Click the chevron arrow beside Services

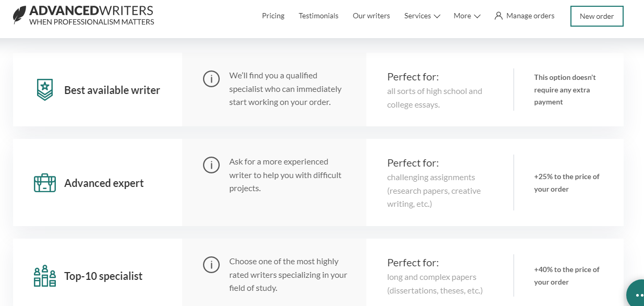pyautogui.click(x=437, y=16)
